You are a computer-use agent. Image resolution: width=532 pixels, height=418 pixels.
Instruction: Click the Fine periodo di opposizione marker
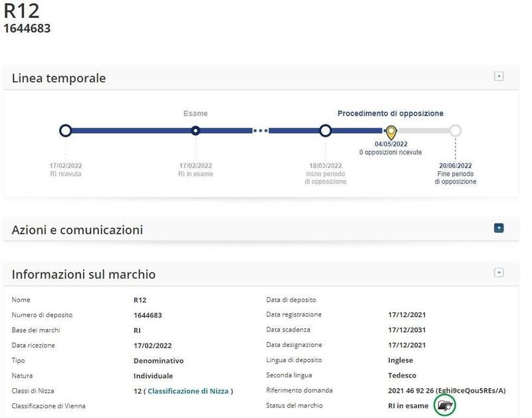coord(456,131)
